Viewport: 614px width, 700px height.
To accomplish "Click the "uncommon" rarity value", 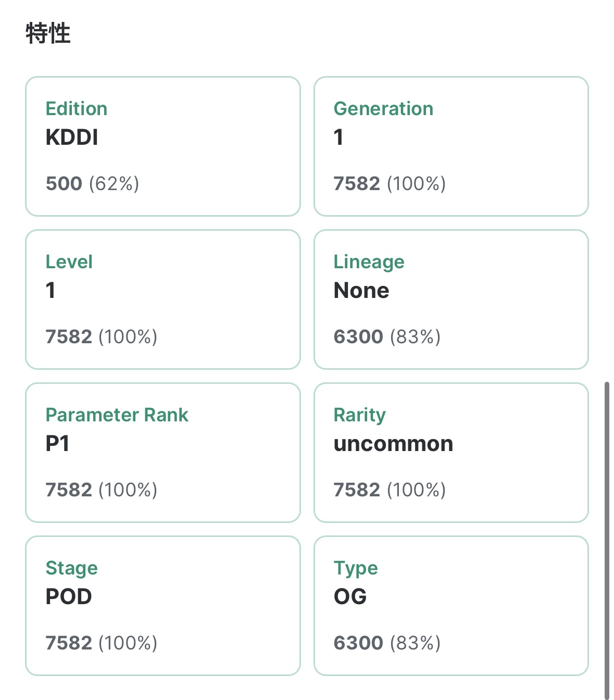I will point(393,444).
